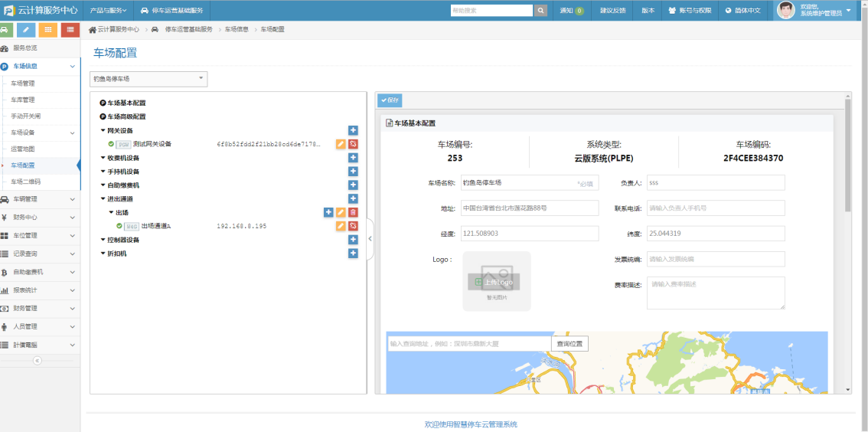Image resolution: width=868 pixels, height=432 pixels.
Task: Click the 云计算服务中心 logo icon
Action: tap(9, 11)
